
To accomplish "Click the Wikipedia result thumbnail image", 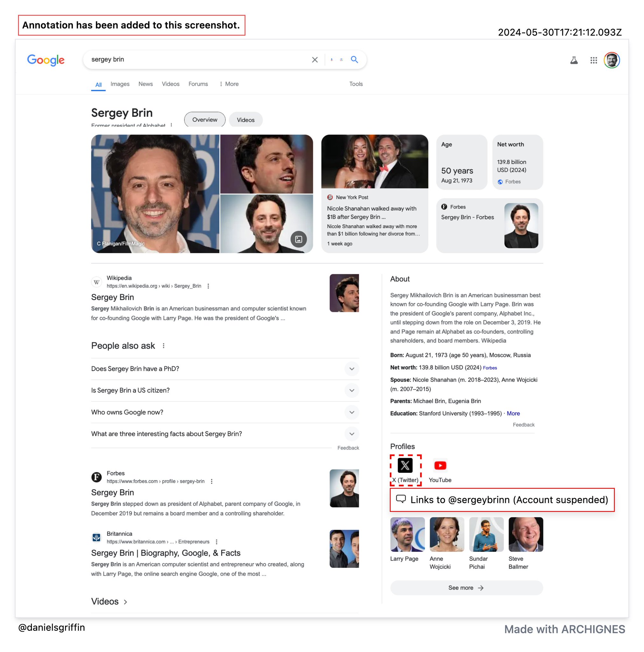I will point(344,293).
